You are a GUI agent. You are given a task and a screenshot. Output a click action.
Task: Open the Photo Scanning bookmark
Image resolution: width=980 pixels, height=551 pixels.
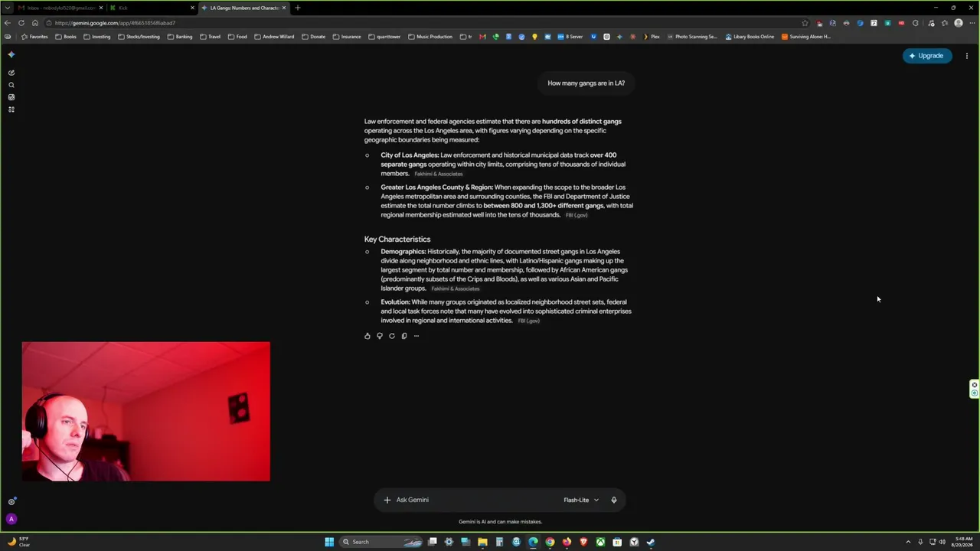[x=692, y=37]
